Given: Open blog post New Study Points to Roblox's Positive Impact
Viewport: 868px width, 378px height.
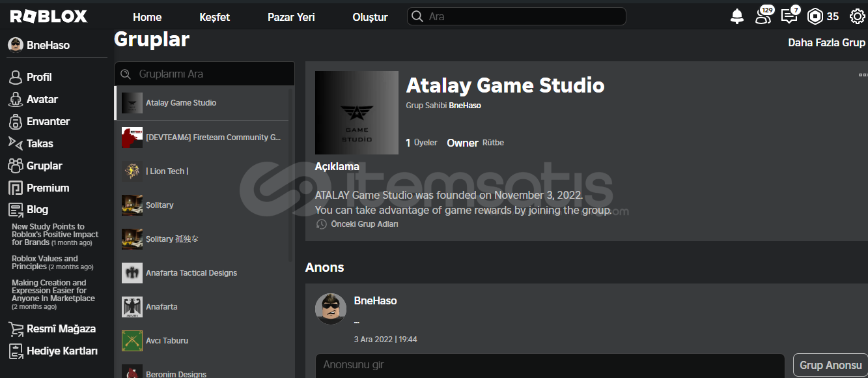Looking at the screenshot, I should coord(55,235).
